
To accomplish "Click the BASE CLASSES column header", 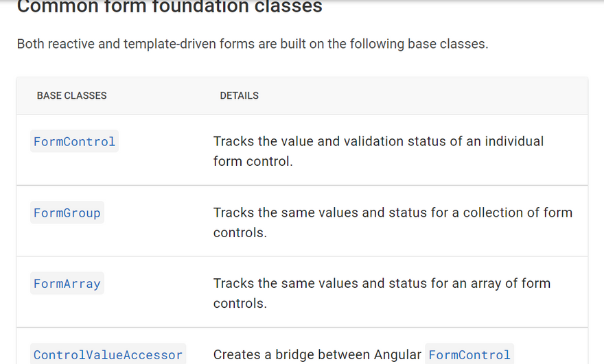I will (x=71, y=96).
